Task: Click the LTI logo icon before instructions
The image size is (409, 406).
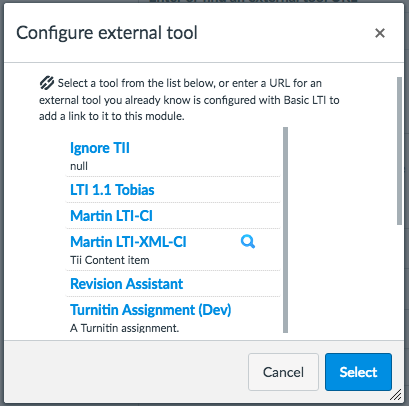Action: point(47,83)
